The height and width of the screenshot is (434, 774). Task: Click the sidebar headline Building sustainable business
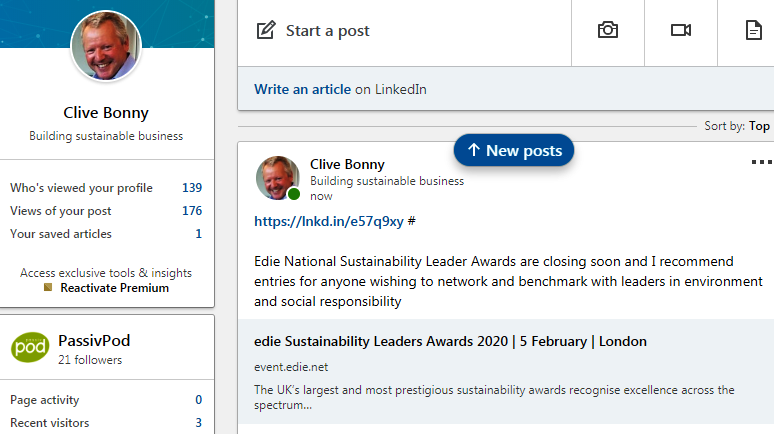[x=106, y=136]
